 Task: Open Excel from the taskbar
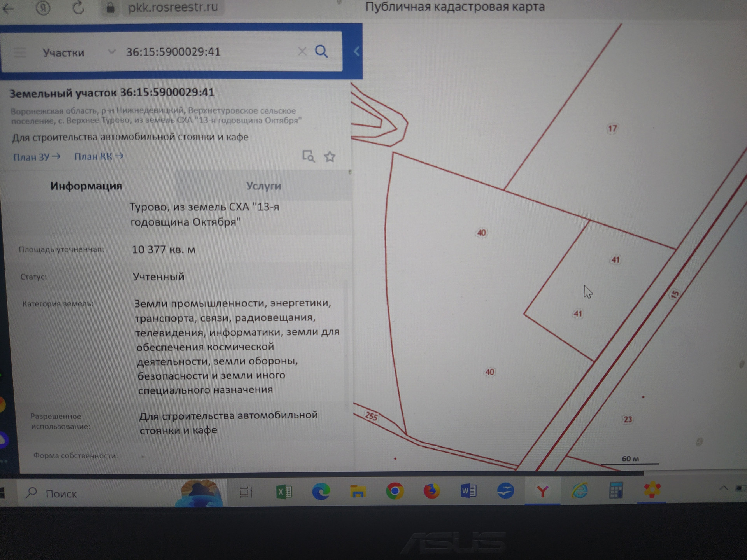click(284, 492)
